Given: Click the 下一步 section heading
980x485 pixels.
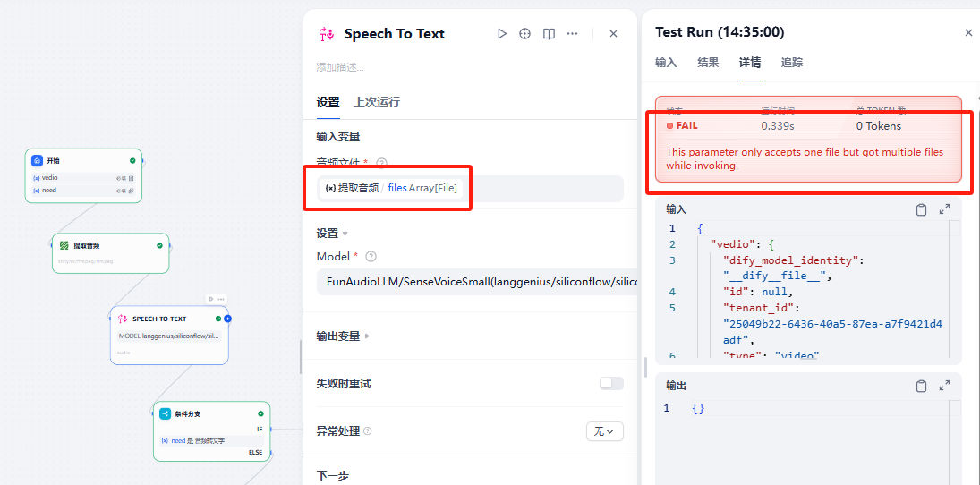Looking at the screenshot, I should coord(333,476).
